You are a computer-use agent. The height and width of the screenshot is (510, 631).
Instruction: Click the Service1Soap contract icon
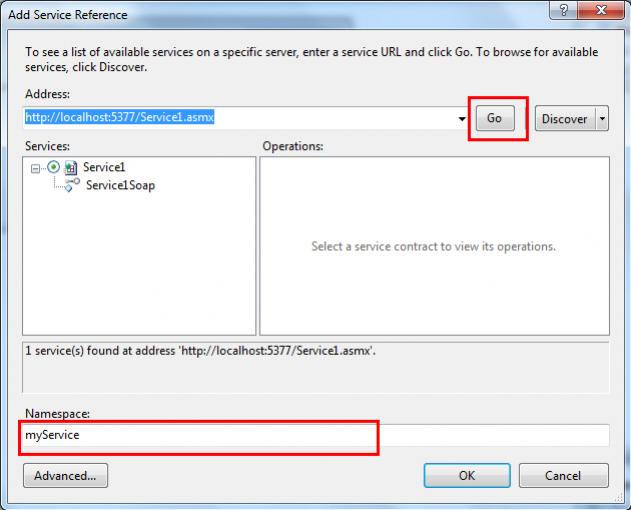click(x=72, y=185)
